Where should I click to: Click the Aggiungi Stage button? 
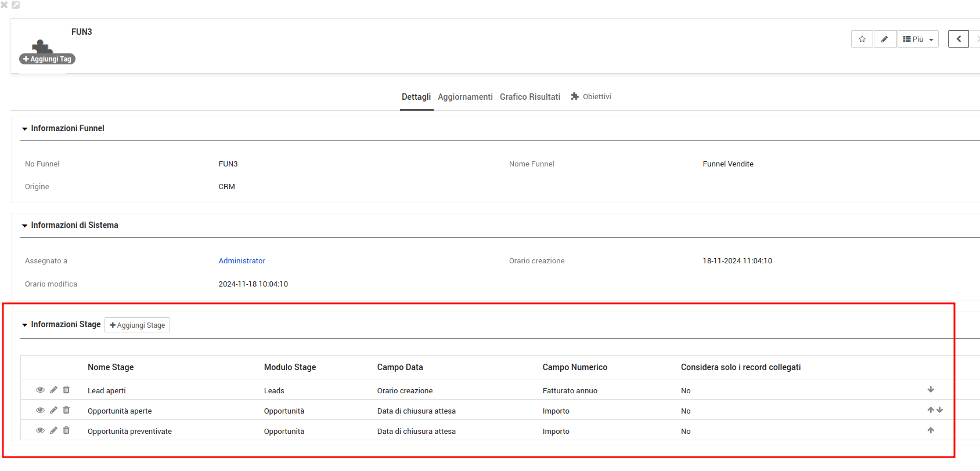pos(137,325)
